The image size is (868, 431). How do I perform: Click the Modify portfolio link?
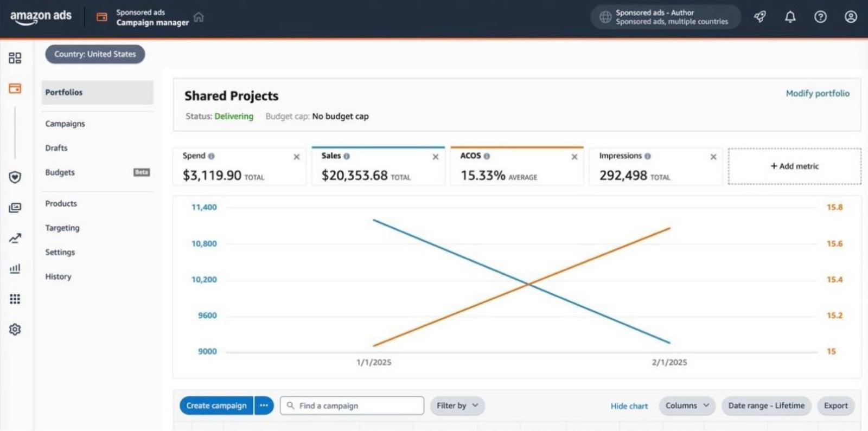coord(818,93)
